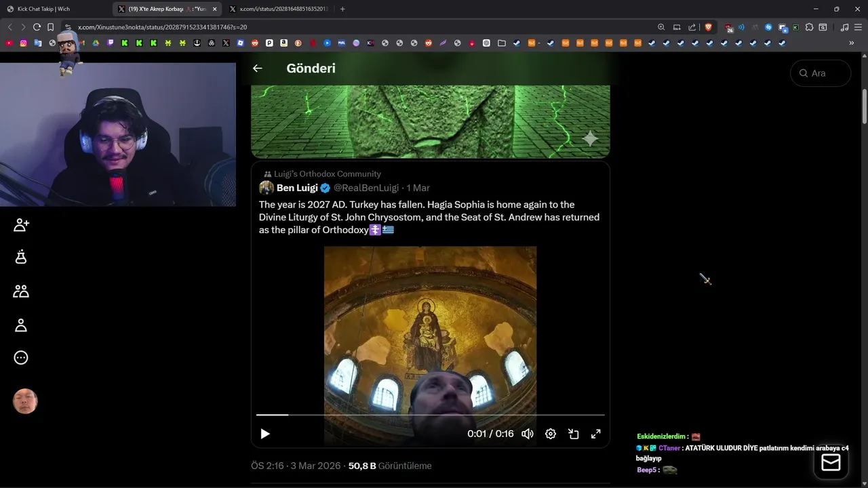Click the share page icon in address bar
The width and height of the screenshot is (868, 488).
click(692, 27)
